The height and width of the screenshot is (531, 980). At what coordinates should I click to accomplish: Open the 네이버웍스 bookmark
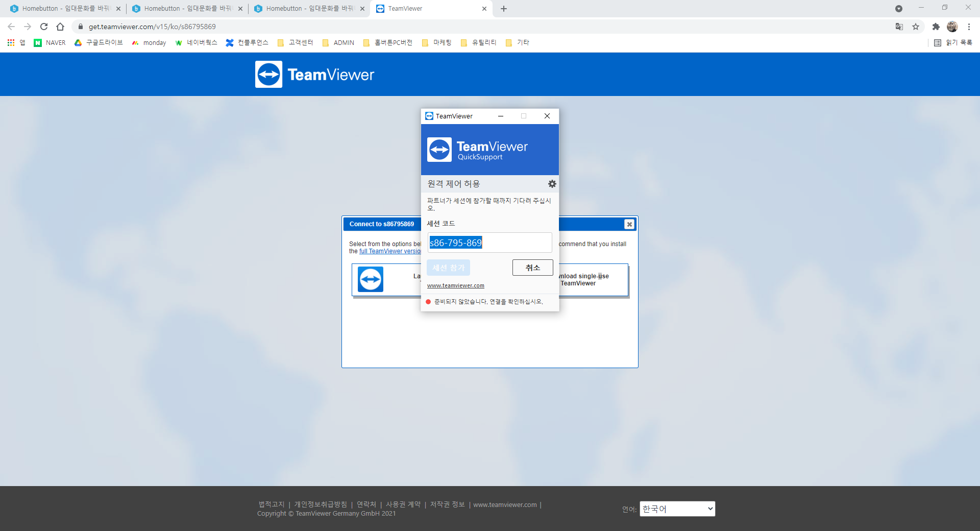click(196, 43)
